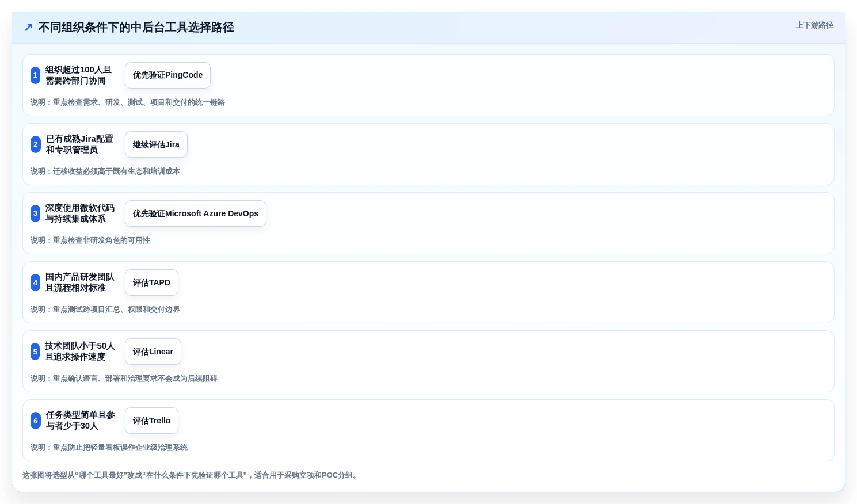Select the 优先验证PingCode button
The width and height of the screenshot is (857, 504).
tap(167, 75)
